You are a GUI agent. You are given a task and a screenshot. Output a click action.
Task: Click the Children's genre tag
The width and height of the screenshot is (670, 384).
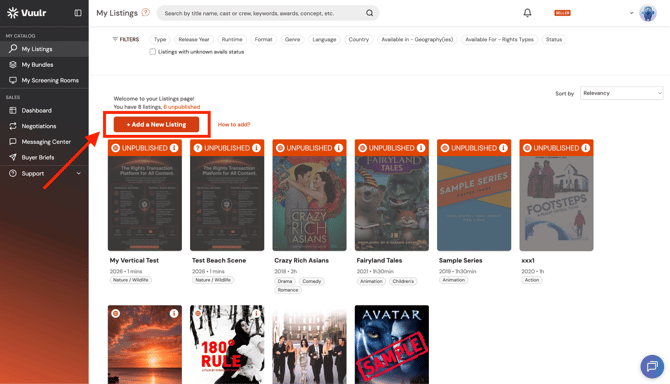coord(403,281)
